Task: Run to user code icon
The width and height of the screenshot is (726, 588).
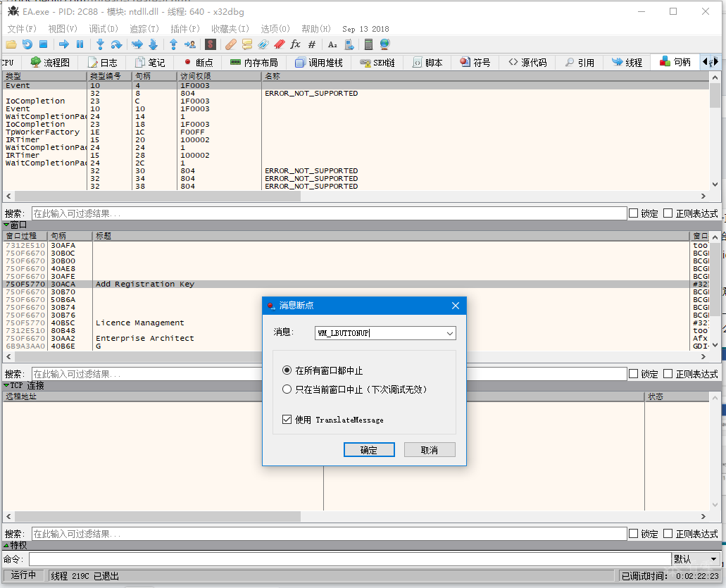Action: [190, 44]
